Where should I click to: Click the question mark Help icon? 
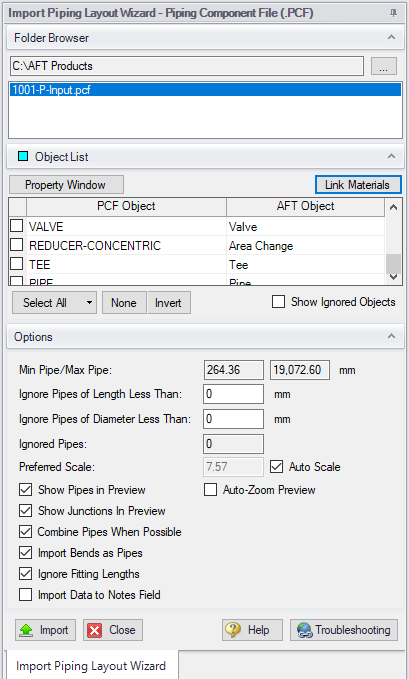click(233, 630)
